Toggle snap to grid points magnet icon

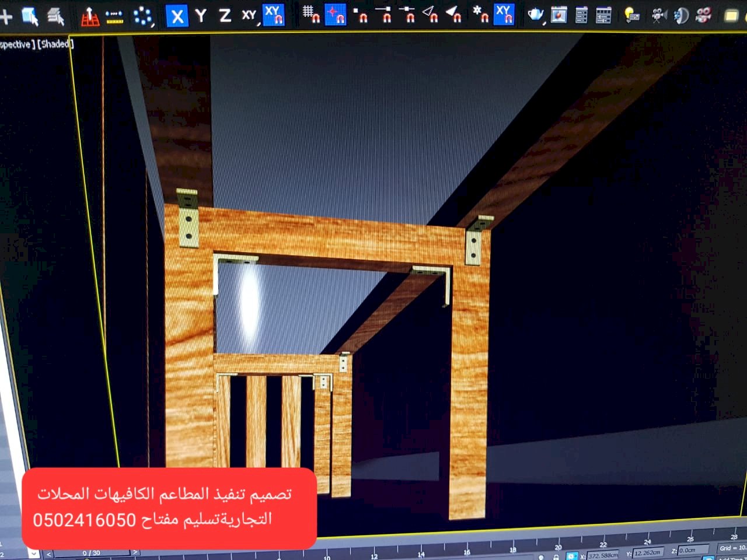(x=311, y=14)
